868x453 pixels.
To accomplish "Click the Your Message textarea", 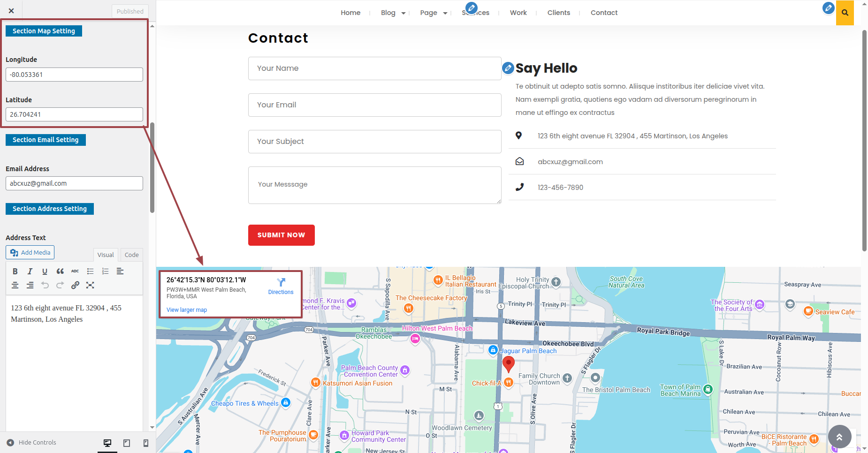I will 374,185.
